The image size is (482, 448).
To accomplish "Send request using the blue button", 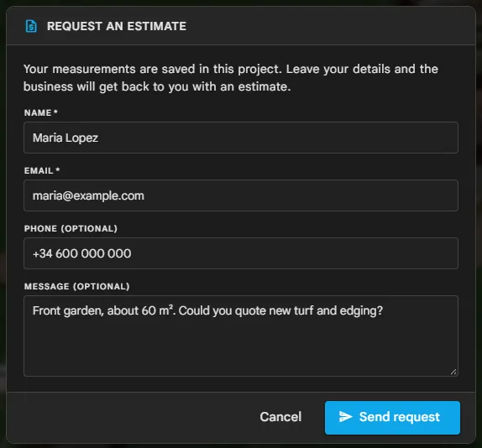I will point(392,418).
